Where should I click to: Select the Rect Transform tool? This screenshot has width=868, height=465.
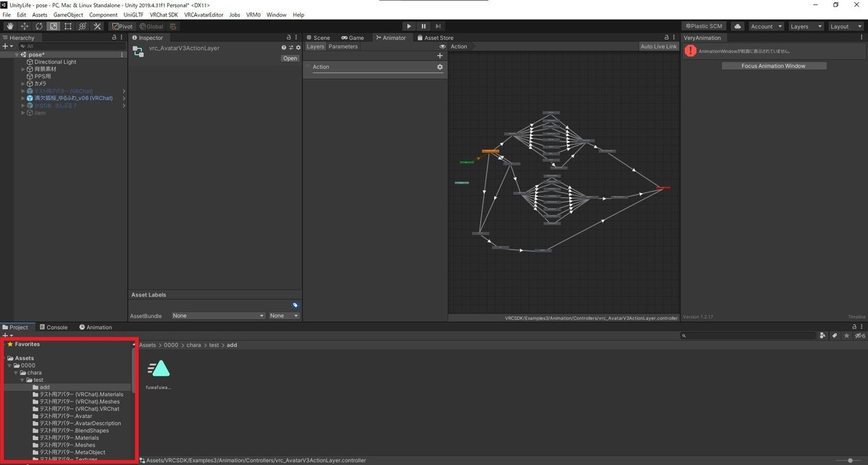[x=67, y=26]
